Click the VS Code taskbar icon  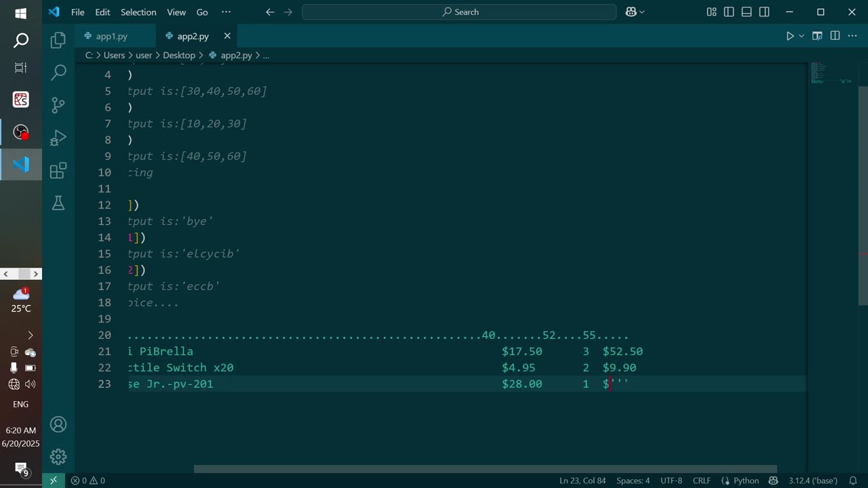click(x=21, y=165)
